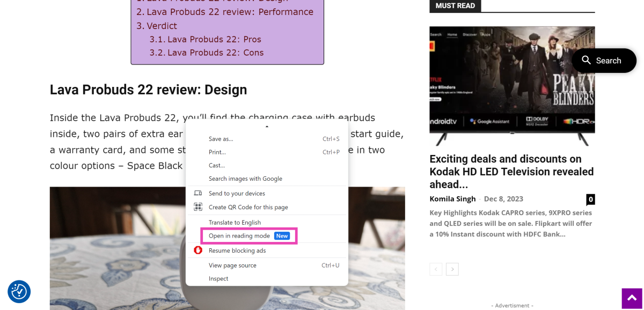The width and height of the screenshot is (644, 310).
Task: Go to next Must Read slide
Action: pos(452,269)
